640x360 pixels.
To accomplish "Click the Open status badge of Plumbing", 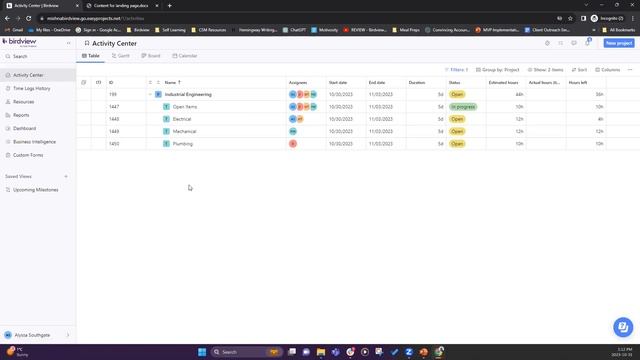I will point(457,144).
